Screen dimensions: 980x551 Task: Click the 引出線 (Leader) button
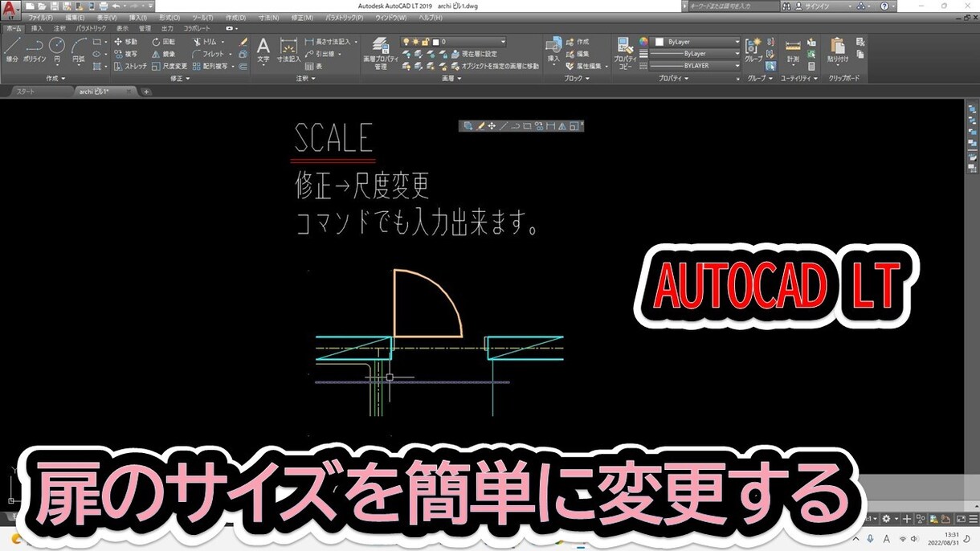(x=323, y=54)
